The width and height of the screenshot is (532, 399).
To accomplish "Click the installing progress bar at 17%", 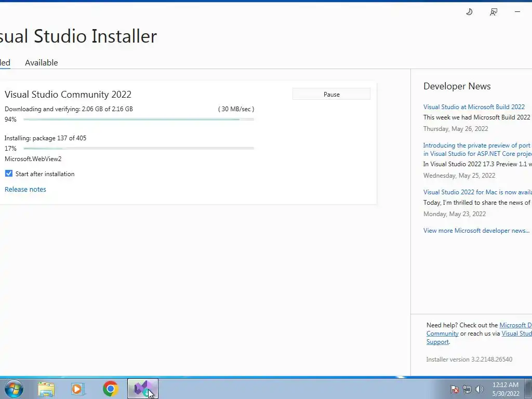I will [139, 149].
